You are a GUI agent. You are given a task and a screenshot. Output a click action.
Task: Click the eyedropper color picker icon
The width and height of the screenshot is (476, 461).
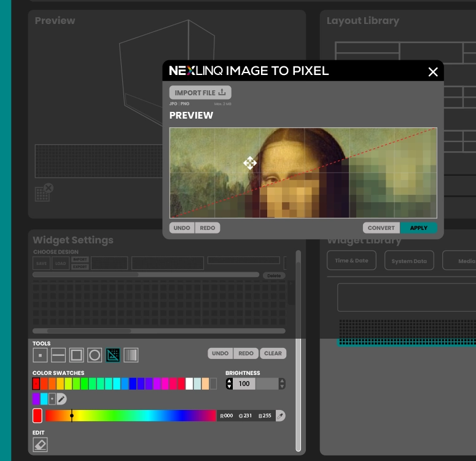coord(281,416)
